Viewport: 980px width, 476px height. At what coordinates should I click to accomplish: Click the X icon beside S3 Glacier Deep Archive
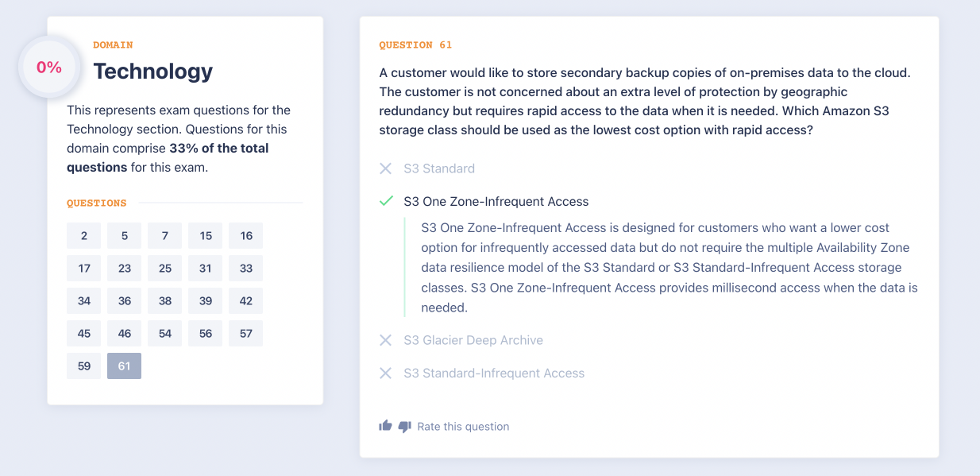coord(386,340)
